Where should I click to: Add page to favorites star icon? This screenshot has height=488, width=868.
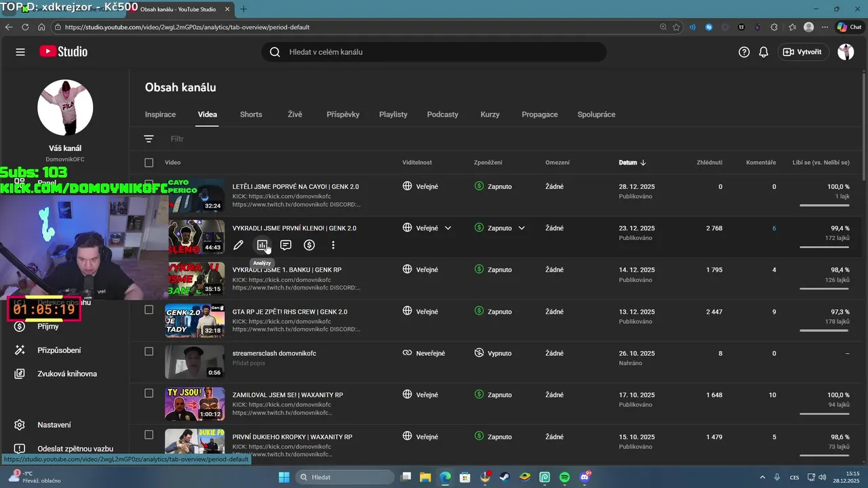[677, 27]
